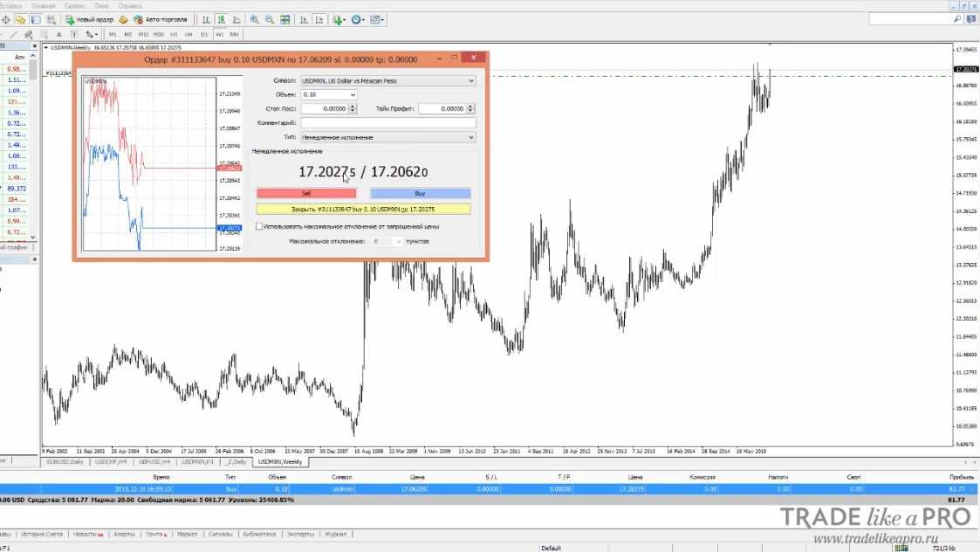This screenshot has width=980, height=552.
Task: Switch chart to candlestick view icon
Action: point(223,19)
